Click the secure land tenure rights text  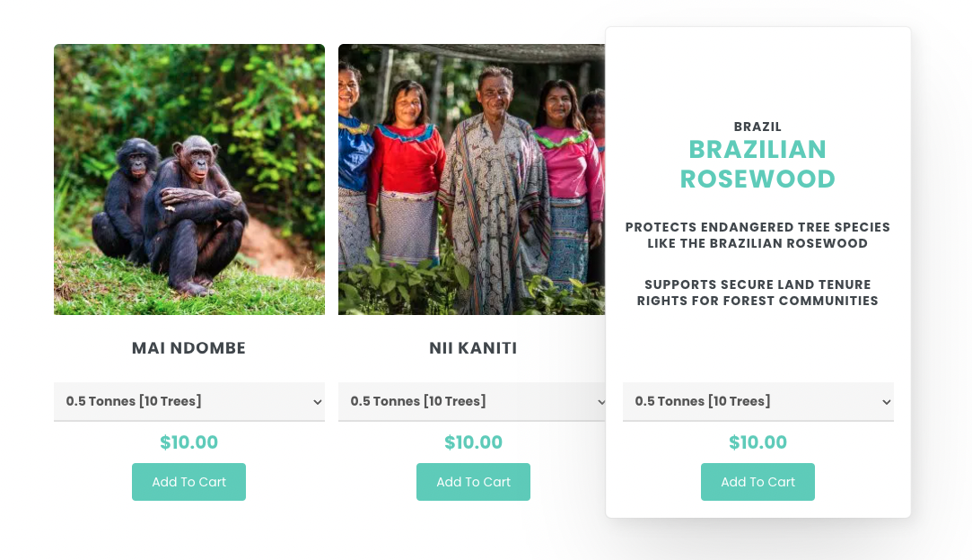tap(757, 293)
